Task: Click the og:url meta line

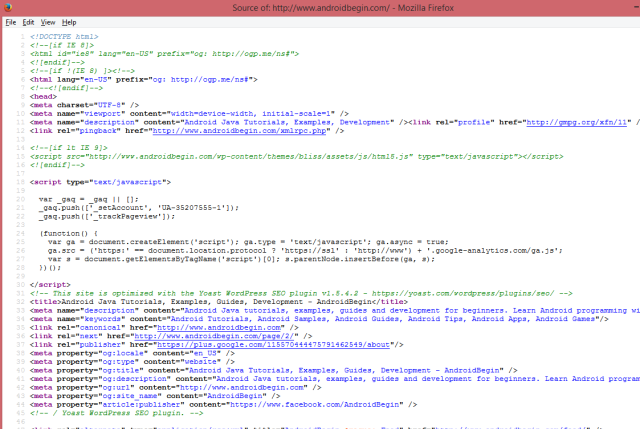Action: coord(176,387)
